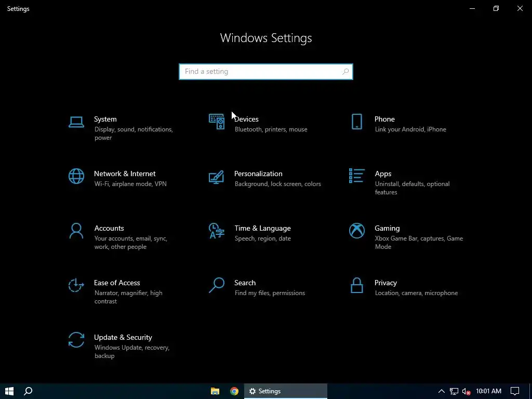532x399 pixels.
Task: Open Privacy settings title
Action: click(385, 283)
